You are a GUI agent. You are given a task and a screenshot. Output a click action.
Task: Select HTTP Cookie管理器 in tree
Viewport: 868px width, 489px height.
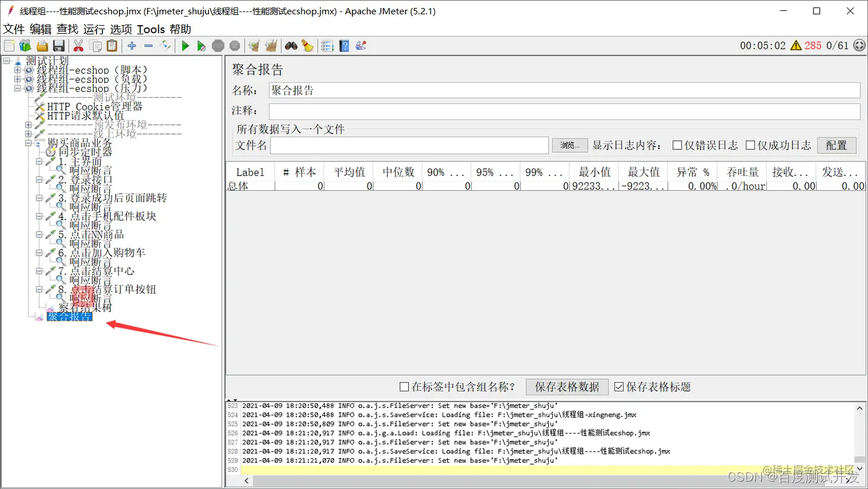pos(95,107)
